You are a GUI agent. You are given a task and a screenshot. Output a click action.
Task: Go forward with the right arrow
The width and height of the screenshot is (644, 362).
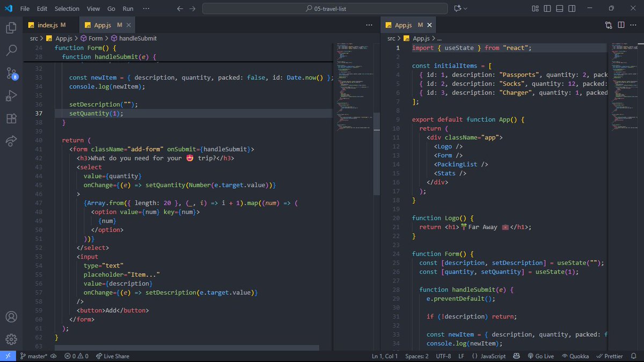pyautogui.click(x=193, y=9)
